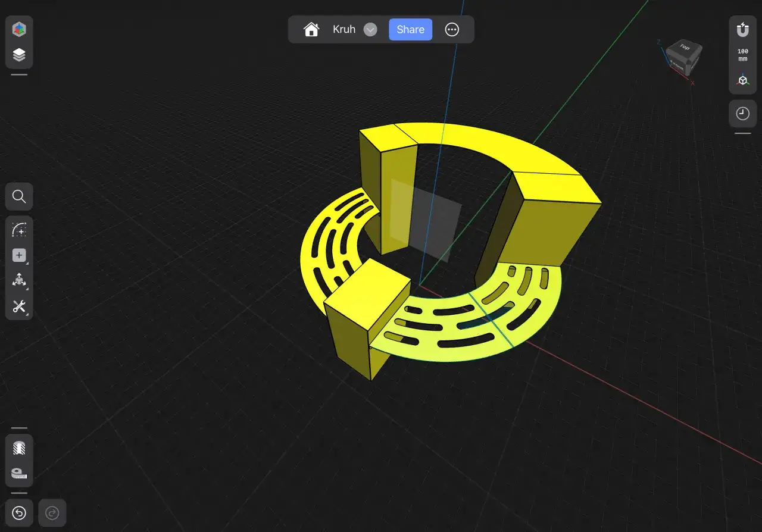Open the Transform tool menu
The height and width of the screenshot is (532, 762).
19,280
